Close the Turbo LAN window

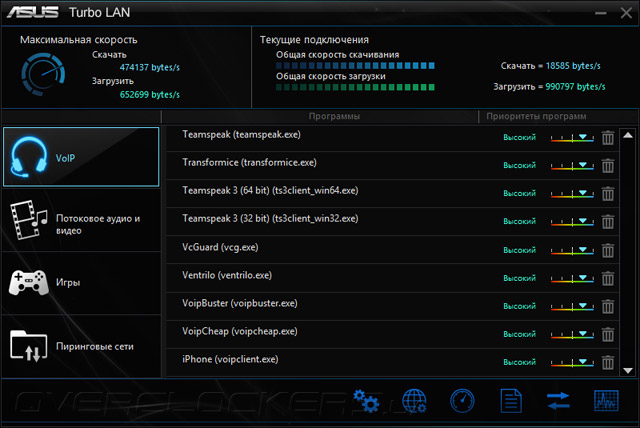click(626, 13)
